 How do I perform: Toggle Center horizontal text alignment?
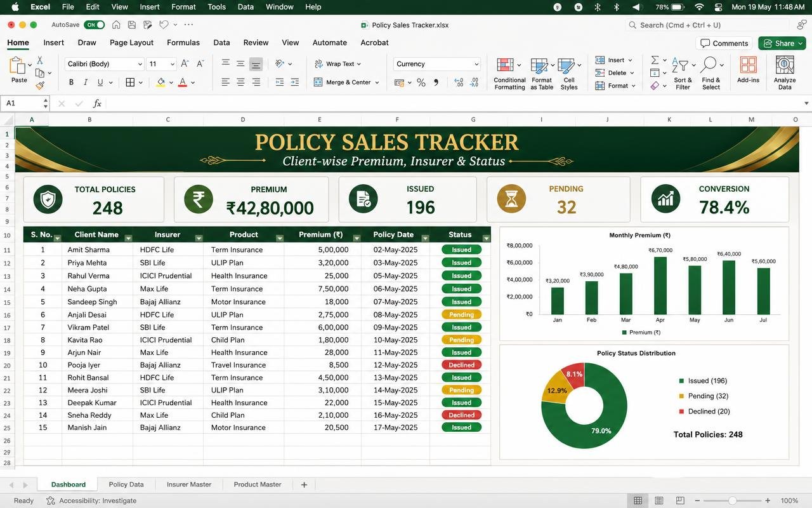click(x=240, y=83)
